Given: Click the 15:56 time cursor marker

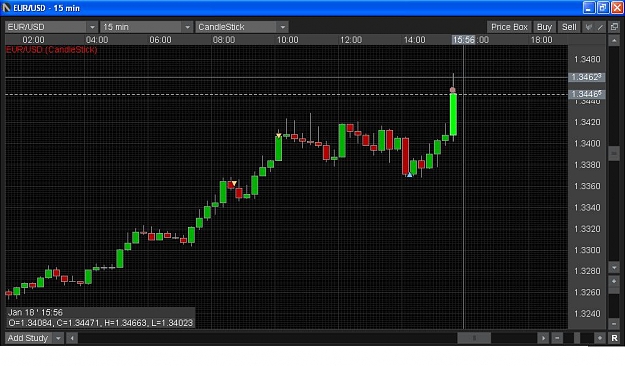Looking at the screenshot, I should click(464, 40).
